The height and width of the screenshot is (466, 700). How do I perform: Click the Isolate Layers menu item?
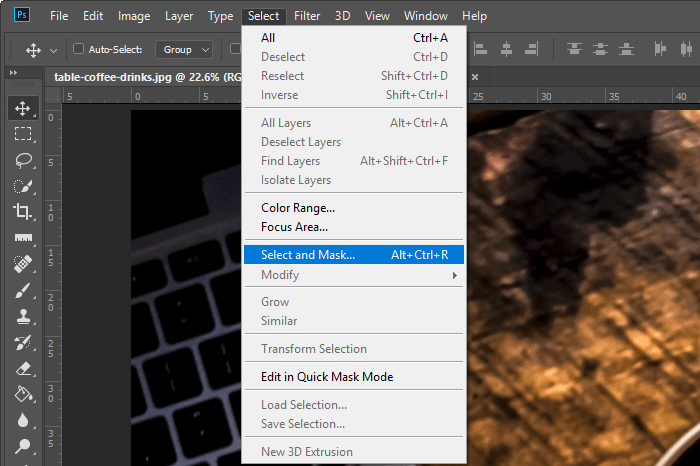[354, 180]
